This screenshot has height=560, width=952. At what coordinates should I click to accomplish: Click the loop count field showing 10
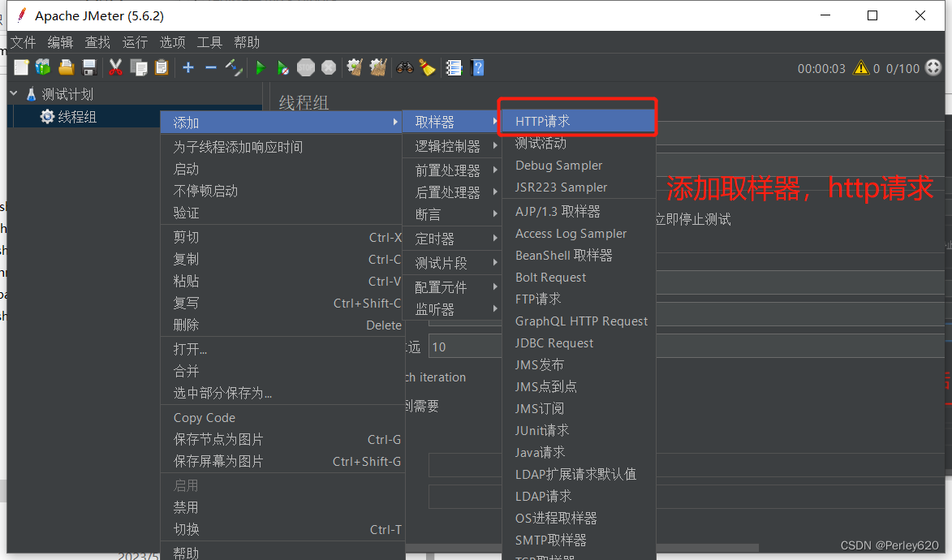tap(465, 347)
